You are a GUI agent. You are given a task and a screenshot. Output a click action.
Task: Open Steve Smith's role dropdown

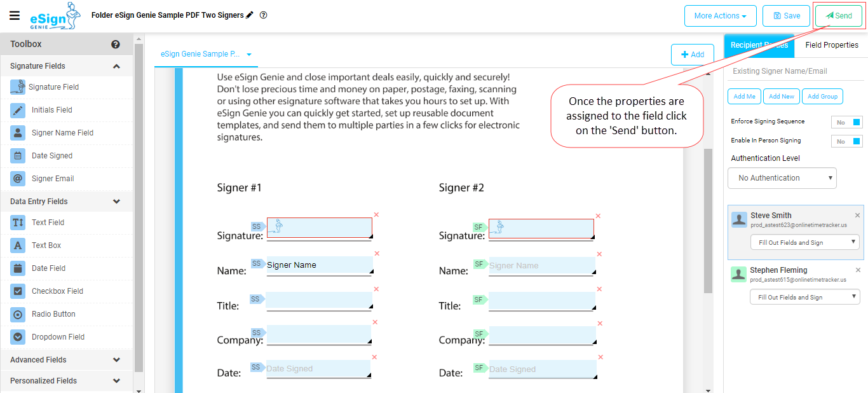(804, 242)
